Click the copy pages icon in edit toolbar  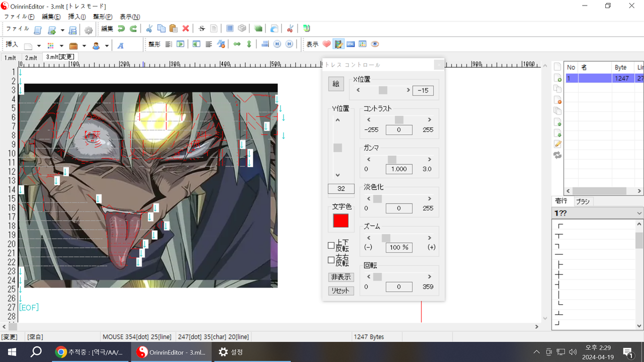click(x=162, y=29)
